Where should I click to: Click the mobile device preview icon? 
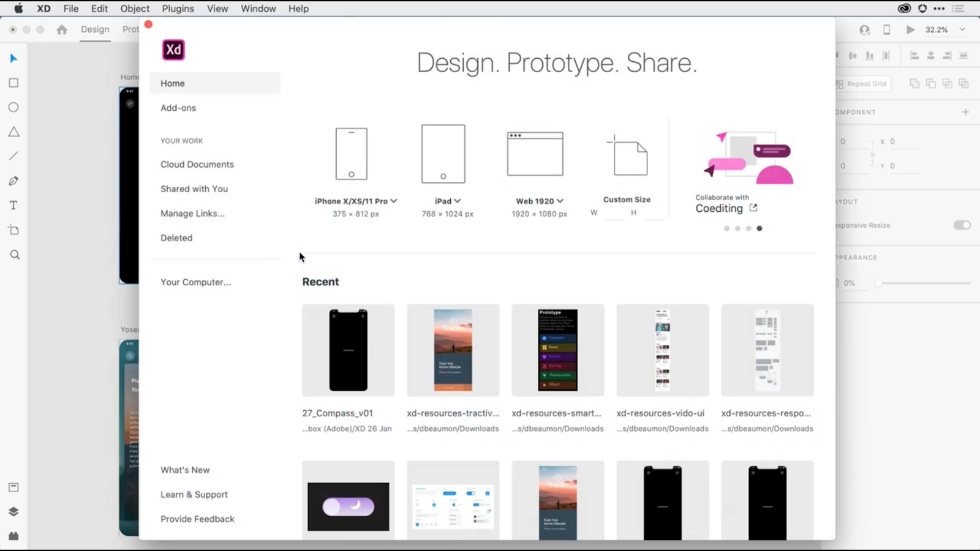click(x=886, y=29)
